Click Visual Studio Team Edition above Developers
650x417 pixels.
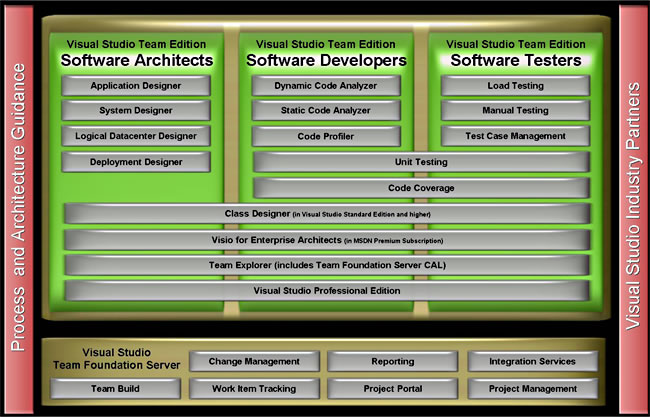(325, 44)
